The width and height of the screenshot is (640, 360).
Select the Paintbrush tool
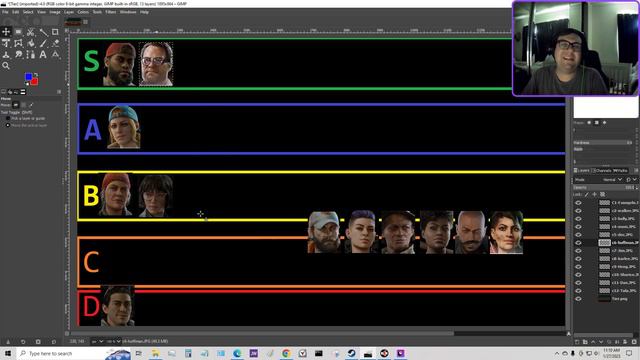pyautogui.click(x=43, y=43)
